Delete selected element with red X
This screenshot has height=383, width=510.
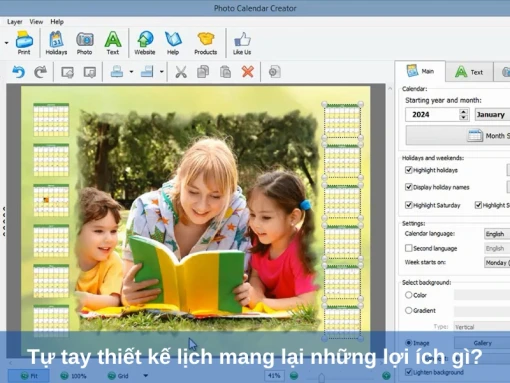[x=248, y=72]
